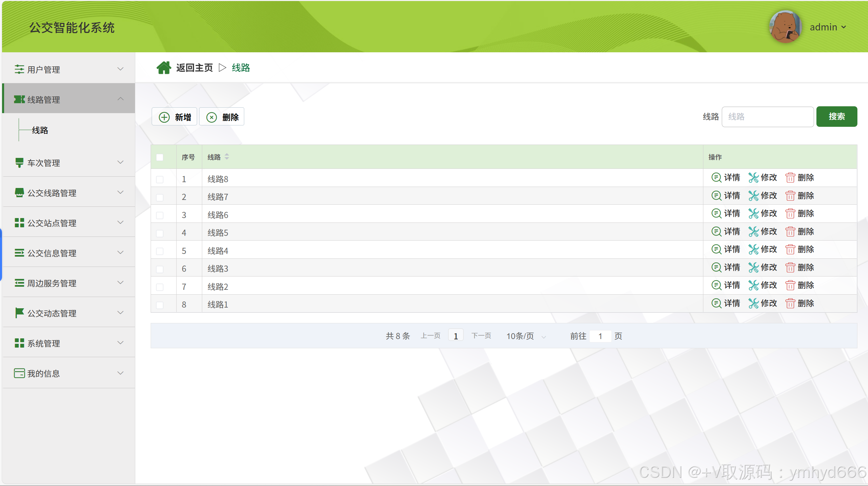The width and height of the screenshot is (868, 486).
Task: Tick the checkbox for row 线路4
Action: 160,251
